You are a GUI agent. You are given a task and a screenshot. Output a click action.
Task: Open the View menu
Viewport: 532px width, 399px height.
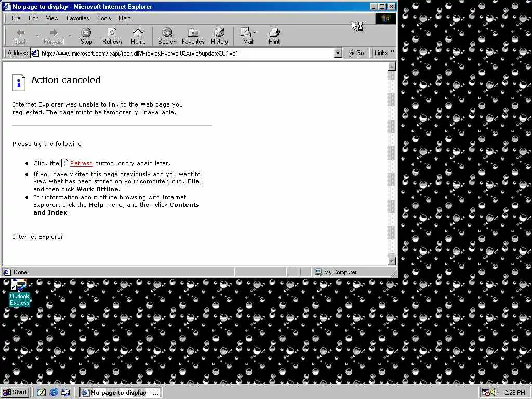52,18
